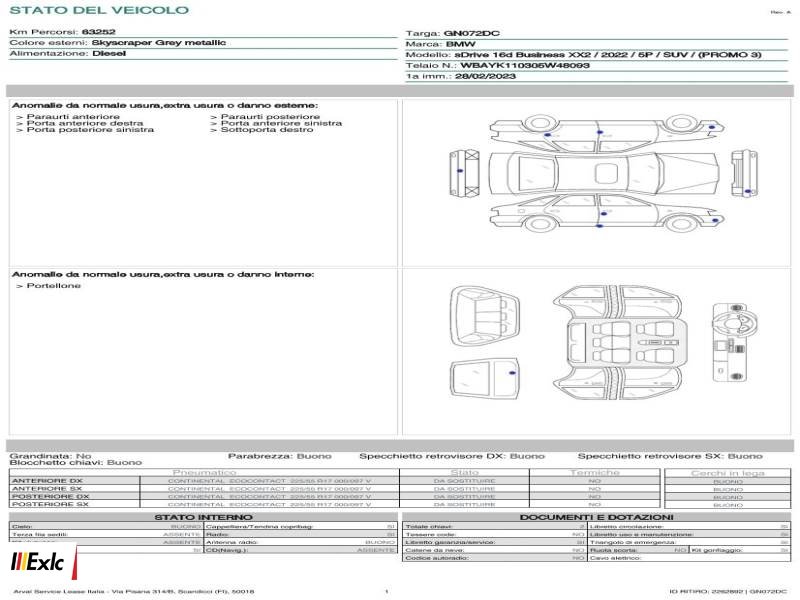Click the Cappelliera/Tendina copribag row

(301, 527)
